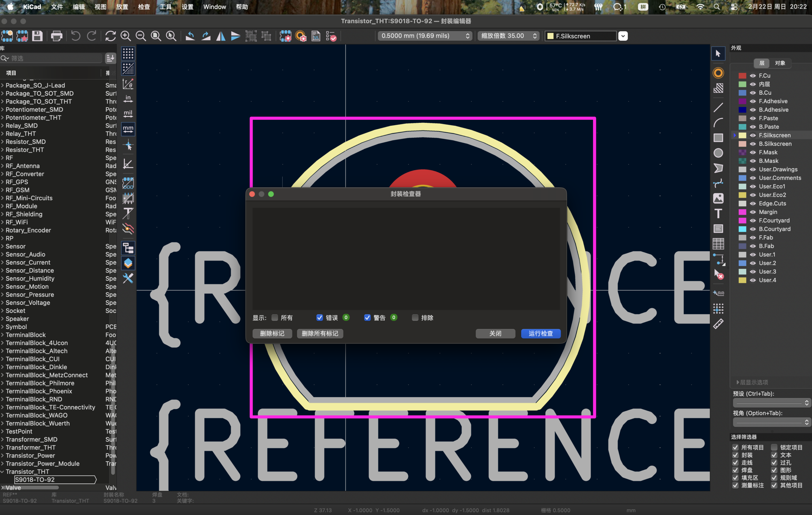Select the Draw Line tool
The image size is (812, 515).
click(x=718, y=108)
